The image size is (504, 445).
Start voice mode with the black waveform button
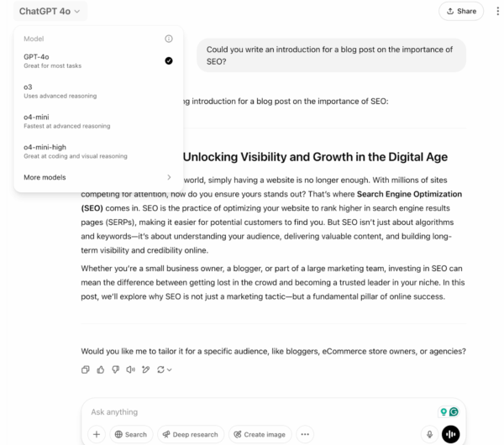(451, 434)
